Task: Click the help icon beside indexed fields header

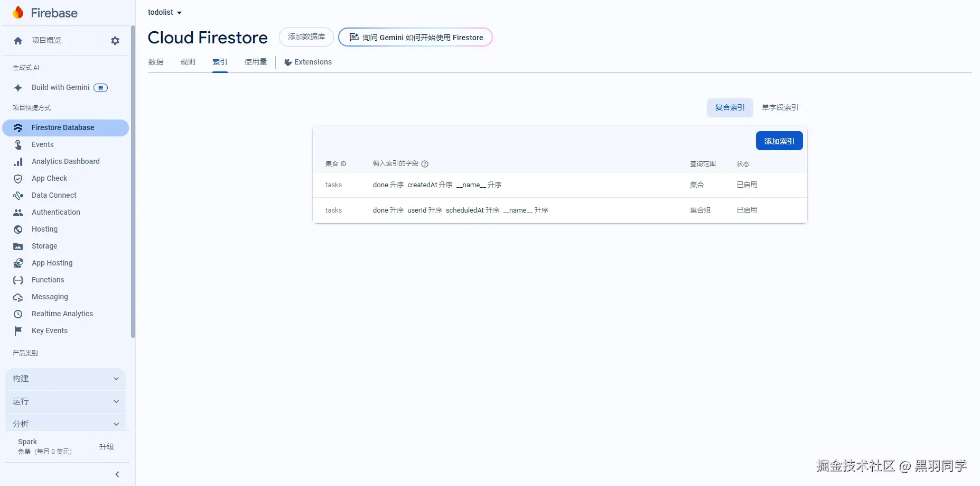Action: [x=425, y=164]
